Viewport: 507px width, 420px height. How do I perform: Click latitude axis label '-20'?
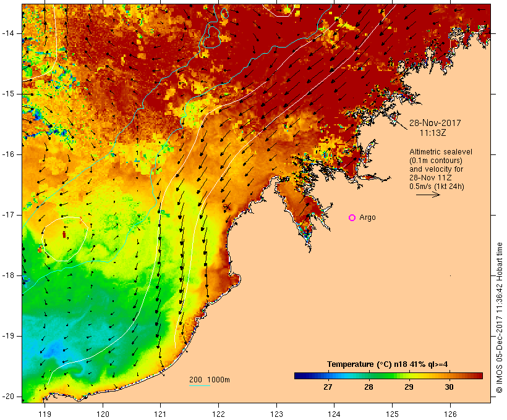click(x=8, y=397)
